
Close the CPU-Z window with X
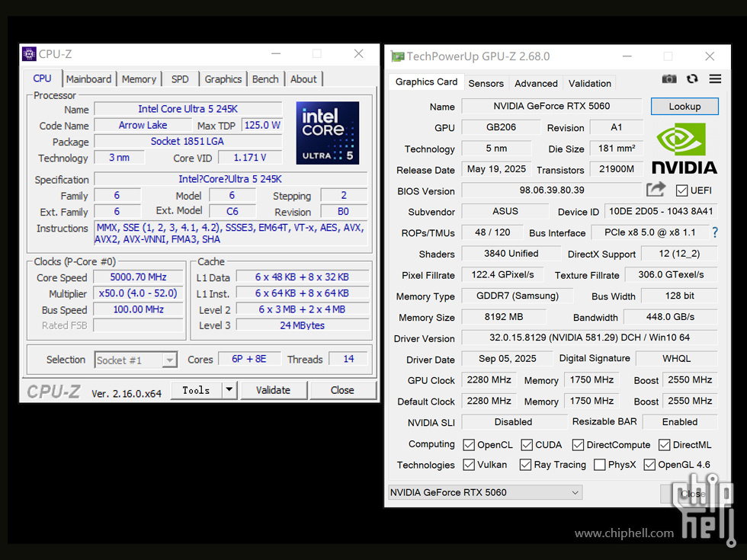[359, 54]
